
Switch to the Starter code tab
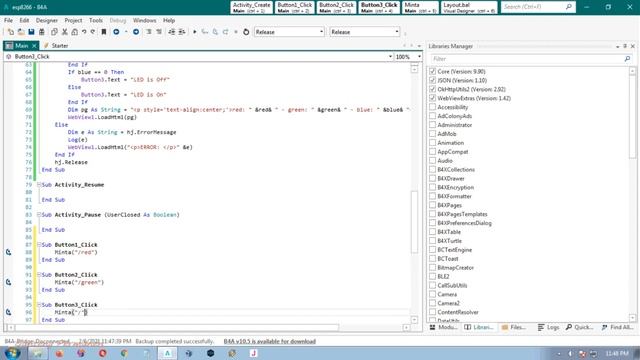tap(56, 46)
